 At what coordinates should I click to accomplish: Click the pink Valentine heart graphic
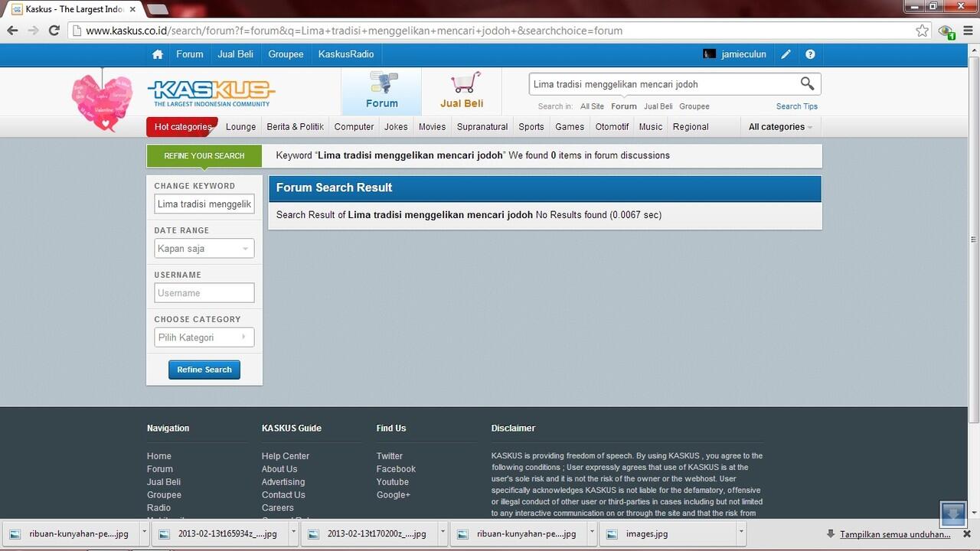(x=102, y=102)
